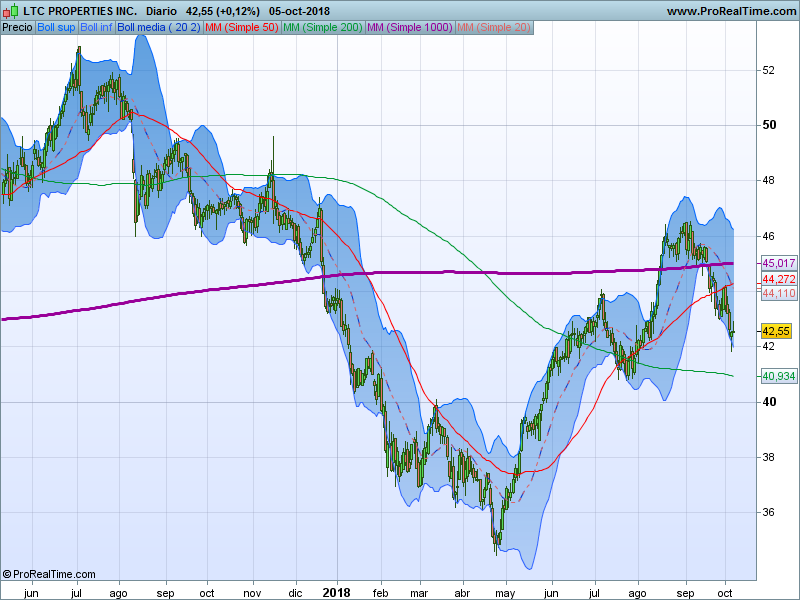
Task: Click the bold 40 price axis value
Action: point(769,402)
